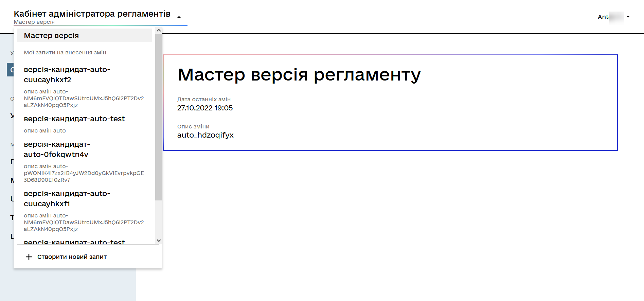Viewport: 644px width, 301px height.
Task: Choose версія-кандидат-auto-cuucayhkxf2 from the list
Action: click(67, 74)
